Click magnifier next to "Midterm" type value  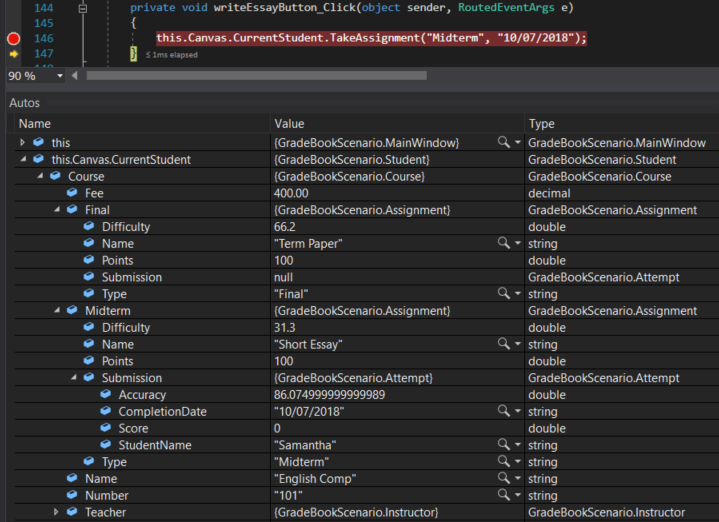pyautogui.click(x=503, y=461)
